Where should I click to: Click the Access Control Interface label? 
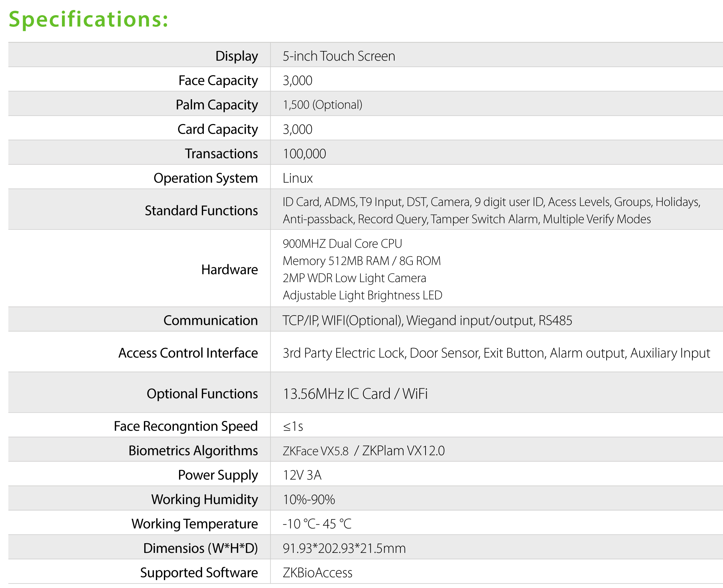coord(188,353)
